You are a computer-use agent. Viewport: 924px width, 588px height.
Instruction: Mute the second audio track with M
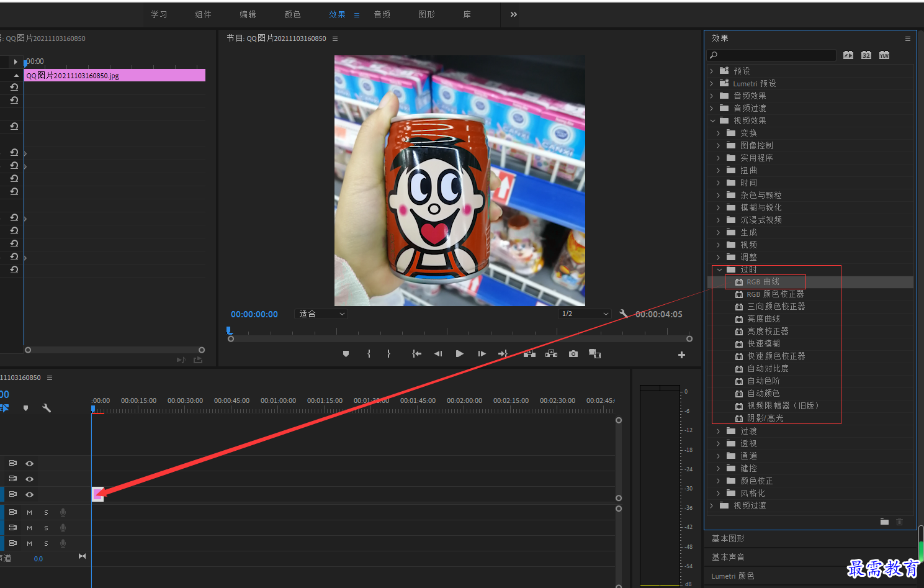coord(29,528)
